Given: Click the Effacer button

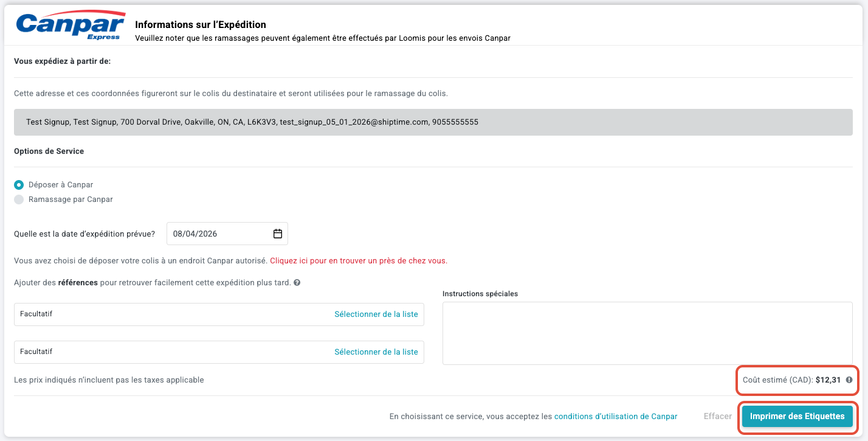Looking at the screenshot, I should coord(718,416).
